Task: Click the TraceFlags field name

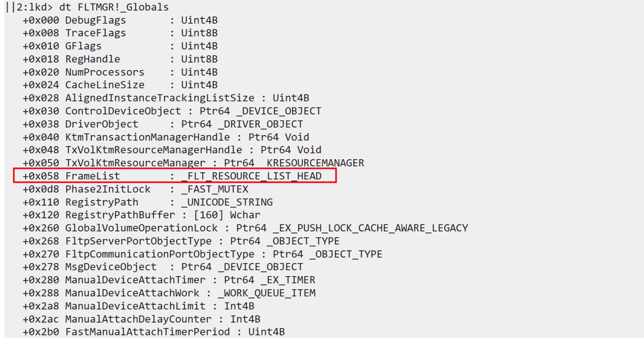Action: coord(95,33)
